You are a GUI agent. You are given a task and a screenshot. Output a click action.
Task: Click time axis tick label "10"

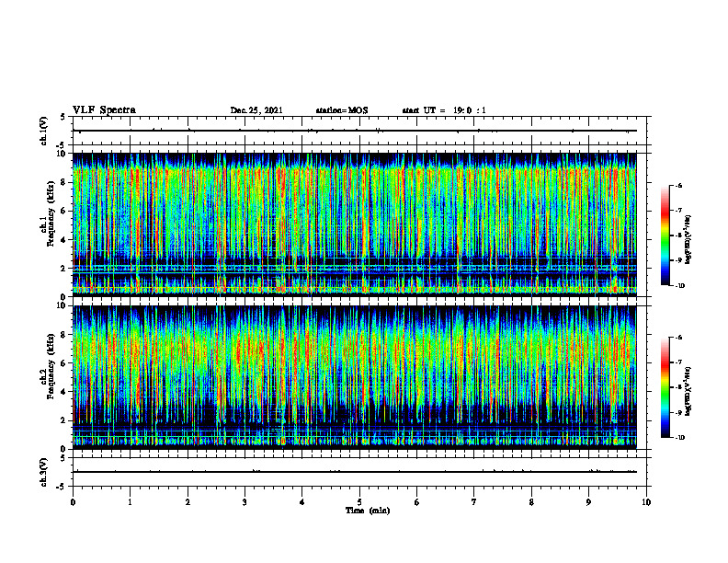[x=646, y=502]
